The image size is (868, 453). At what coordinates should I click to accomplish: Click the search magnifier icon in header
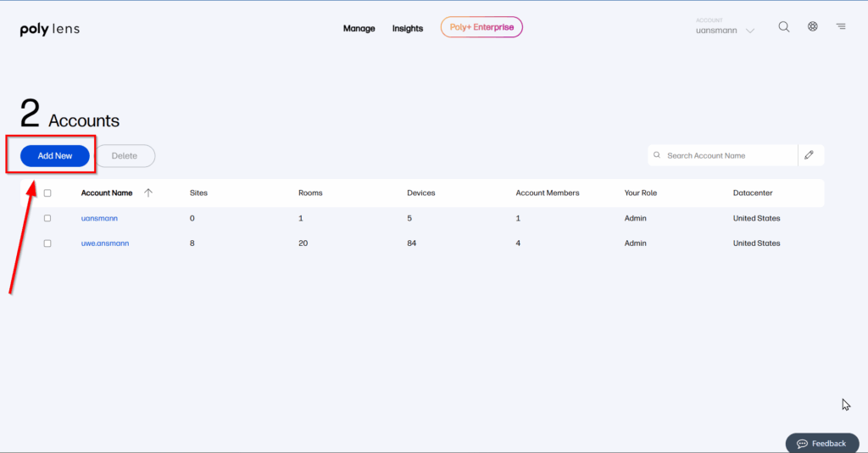784,27
